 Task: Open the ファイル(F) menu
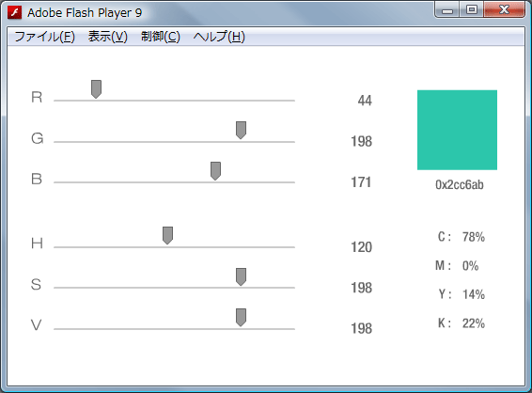point(44,37)
